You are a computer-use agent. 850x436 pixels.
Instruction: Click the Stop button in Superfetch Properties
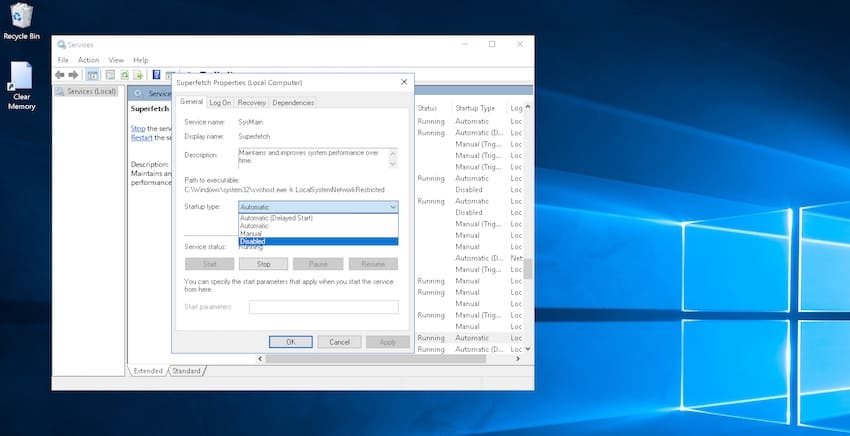point(263,264)
